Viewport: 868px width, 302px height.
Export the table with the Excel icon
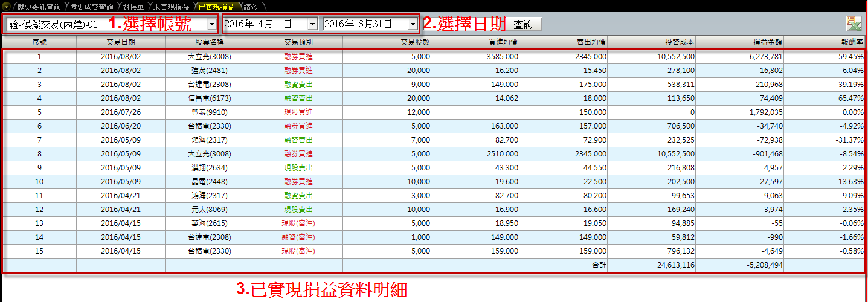coord(854,24)
